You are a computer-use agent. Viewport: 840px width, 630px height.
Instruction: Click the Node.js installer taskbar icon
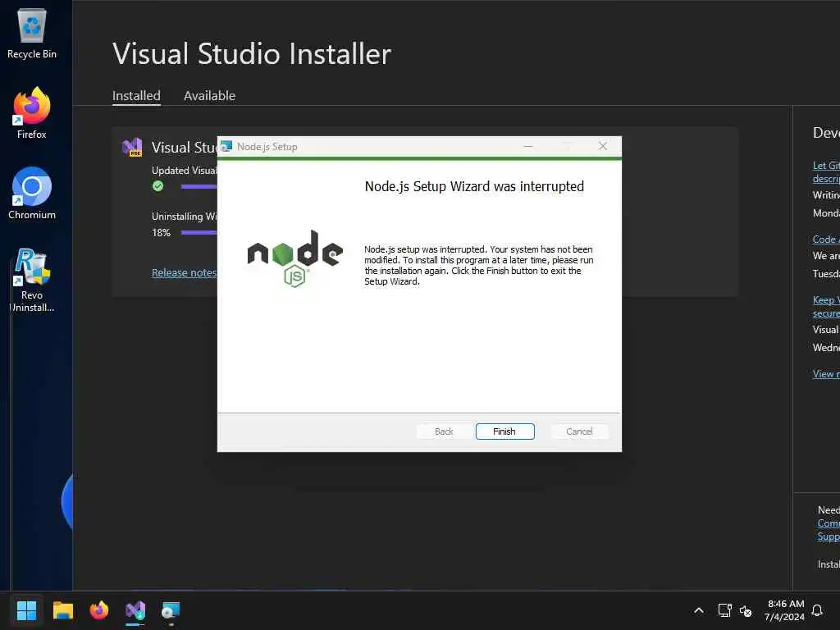[171, 610]
